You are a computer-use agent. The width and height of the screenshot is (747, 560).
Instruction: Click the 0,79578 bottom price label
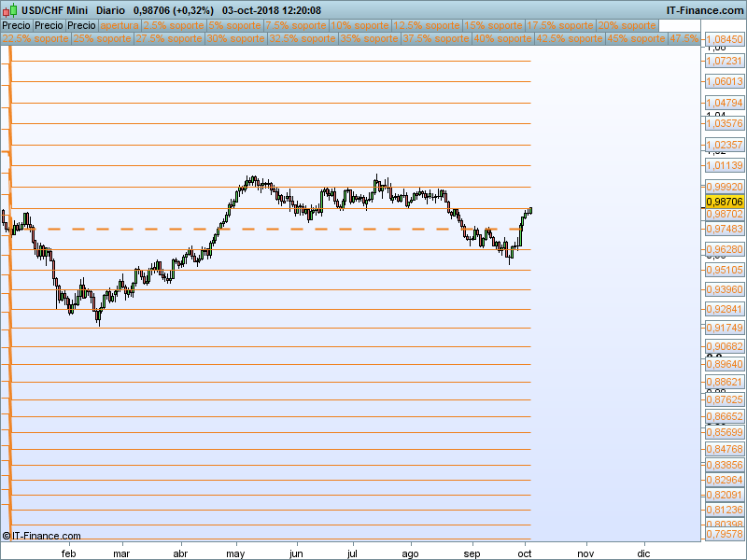[725, 535]
